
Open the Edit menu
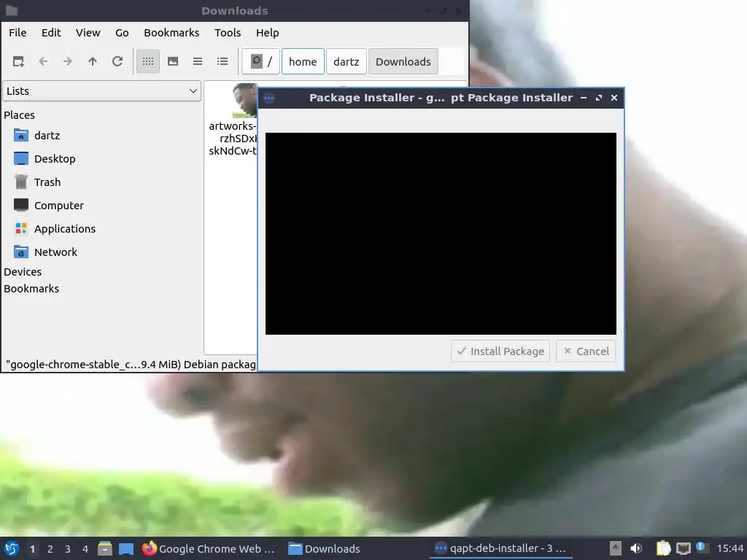pos(51,33)
